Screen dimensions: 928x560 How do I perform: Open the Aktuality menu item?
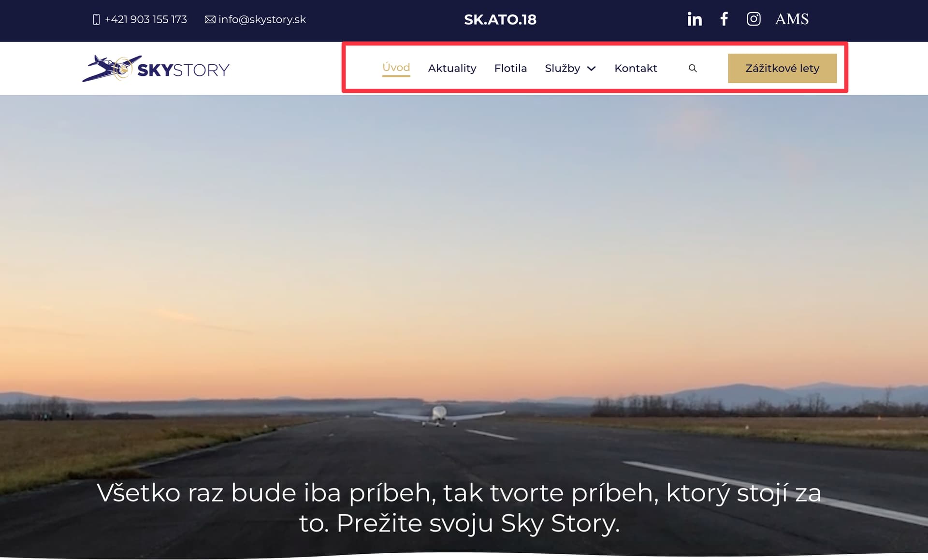point(452,68)
